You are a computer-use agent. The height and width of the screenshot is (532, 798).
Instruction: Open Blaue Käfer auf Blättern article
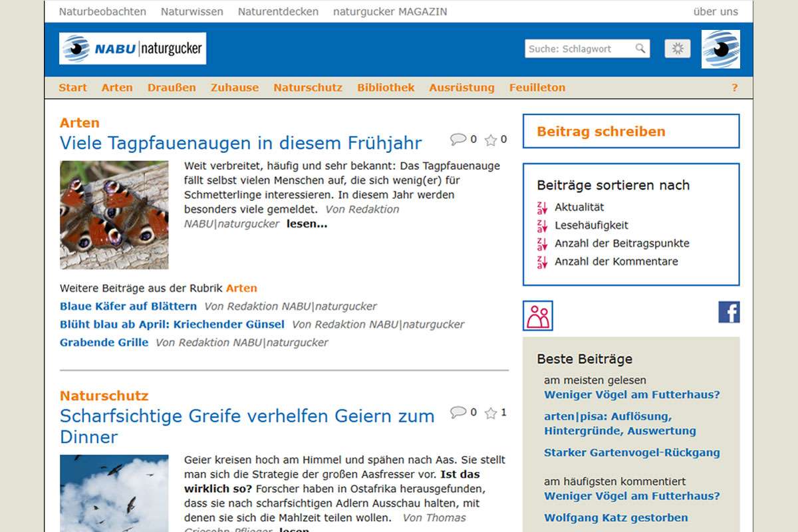(x=128, y=307)
